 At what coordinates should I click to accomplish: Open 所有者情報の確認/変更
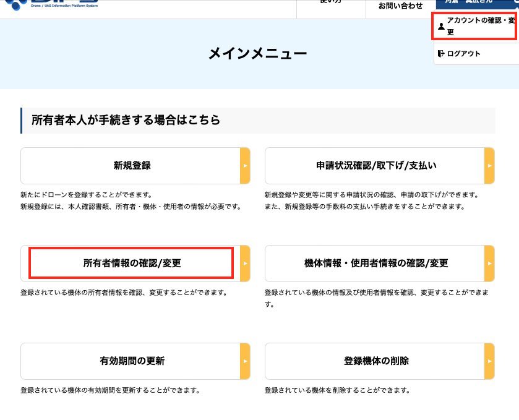click(x=131, y=264)
